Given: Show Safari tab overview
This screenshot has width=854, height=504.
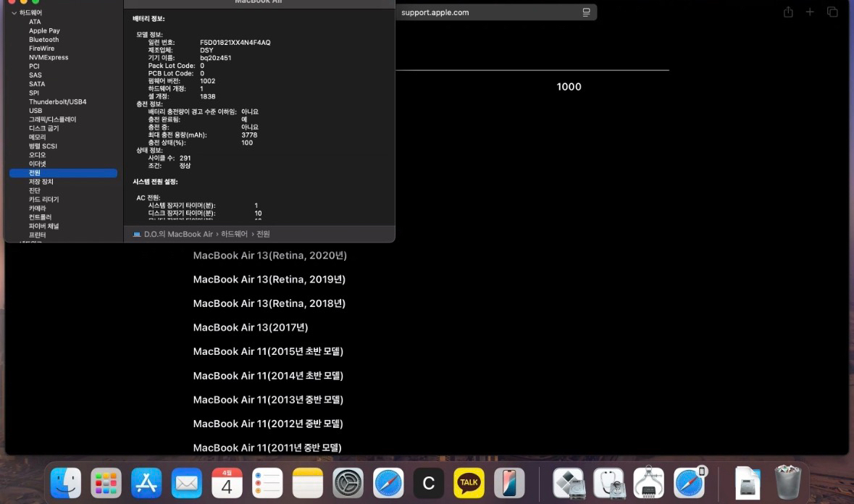Looking at the screenshot, I should tap(832, 12).
